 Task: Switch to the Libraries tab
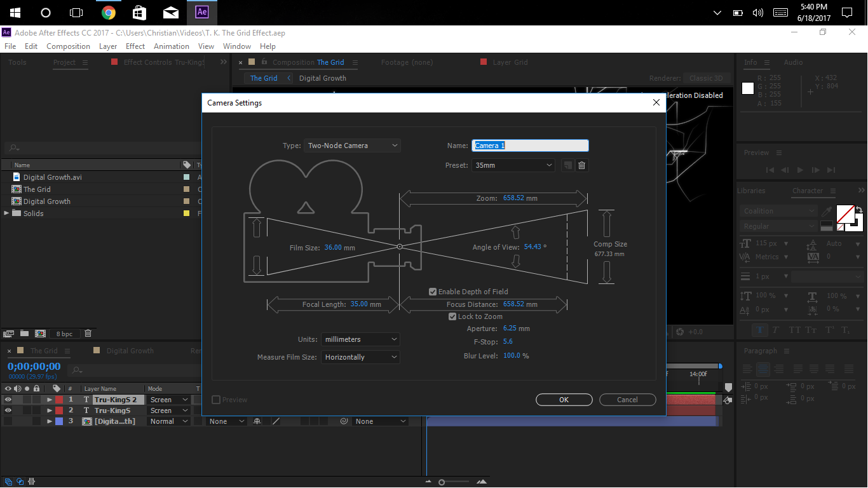(751, 191)
